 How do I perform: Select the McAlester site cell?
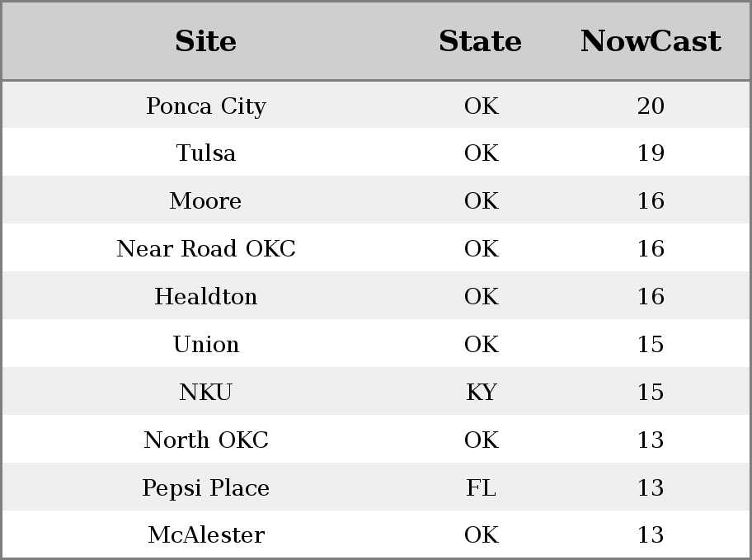pyautogui.click(x=206, y=534)
